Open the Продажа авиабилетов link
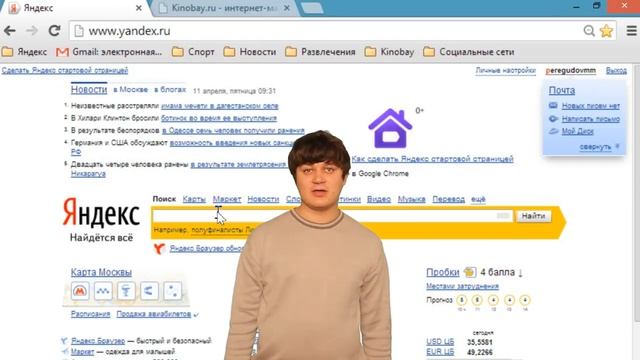The image size is (640, 360). 154,314
